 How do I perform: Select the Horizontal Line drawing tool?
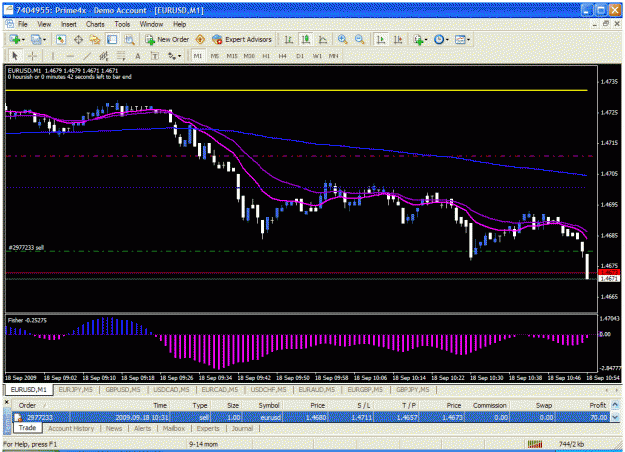(x=70, y=56)
